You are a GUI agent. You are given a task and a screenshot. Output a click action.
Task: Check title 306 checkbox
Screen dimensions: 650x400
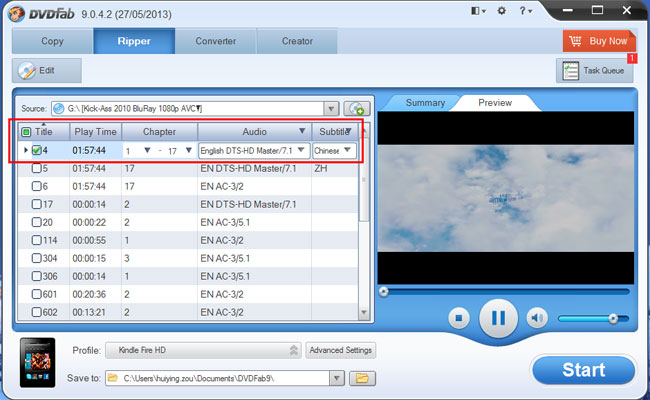click(x=37, y=276)
